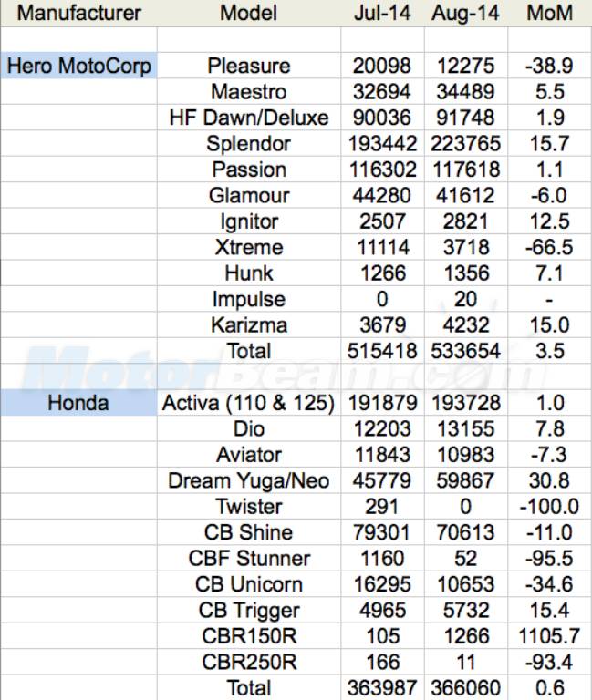The width and height of the screenshot is (592, 700).
Task: Click the Model column header
Action: pyautogui.click(x=248, y=14)
